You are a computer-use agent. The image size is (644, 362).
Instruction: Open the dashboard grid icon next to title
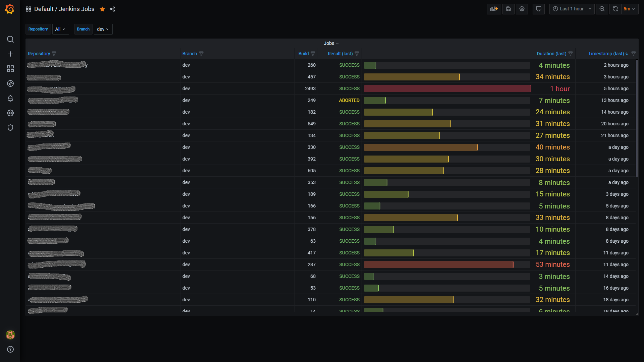[x=29, y=9]
